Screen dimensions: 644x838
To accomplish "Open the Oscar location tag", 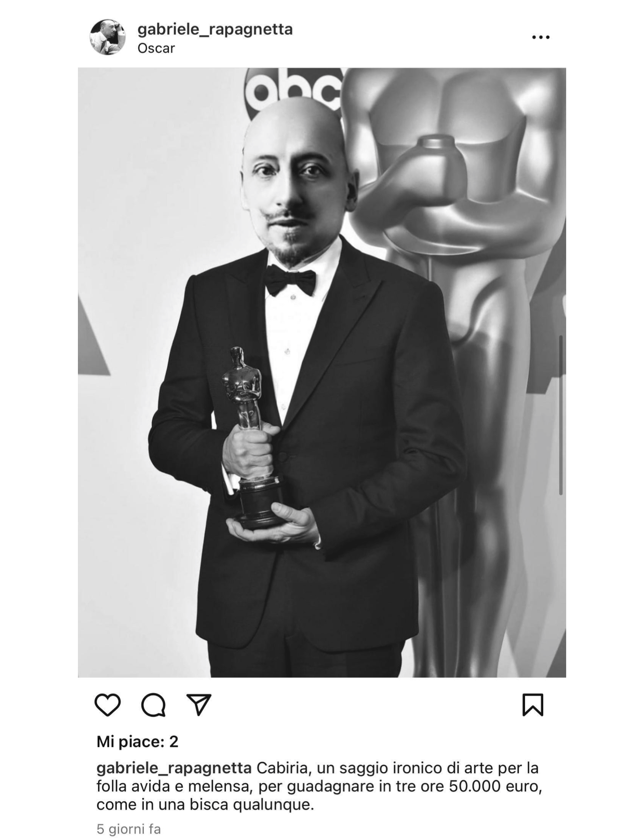I will coord(156,48).
